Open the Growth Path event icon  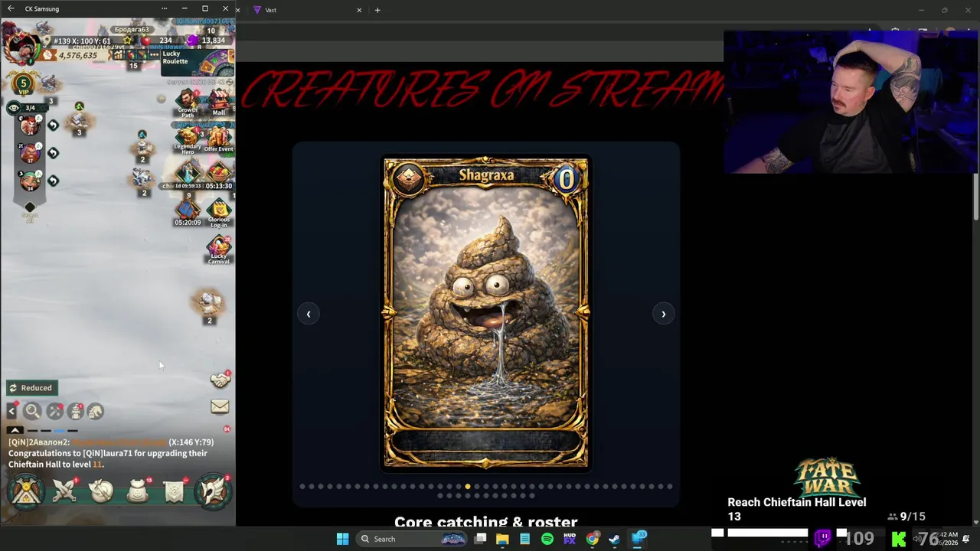(188, 103)
